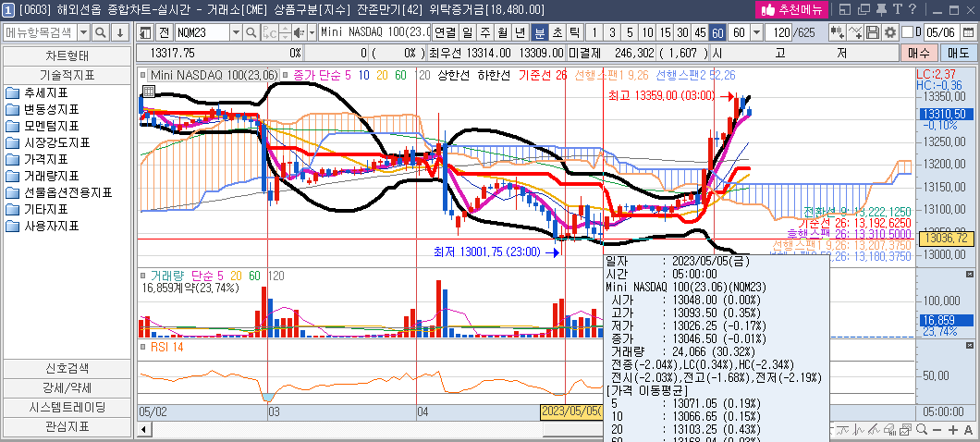This screenshot has height=442, width=980.
Task: Toggle the 거래량 volume indicator legend box
Action: pyautogui.click(x=143, y=276)
